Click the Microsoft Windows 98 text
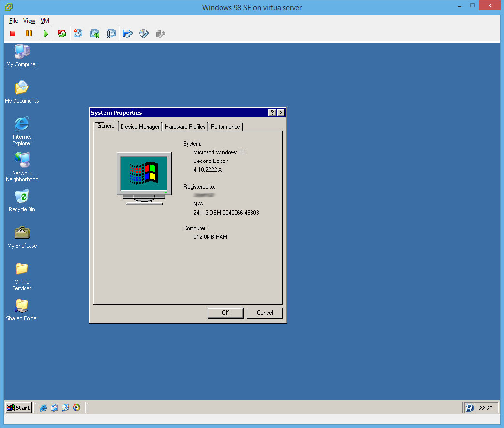 coord(219,152)
